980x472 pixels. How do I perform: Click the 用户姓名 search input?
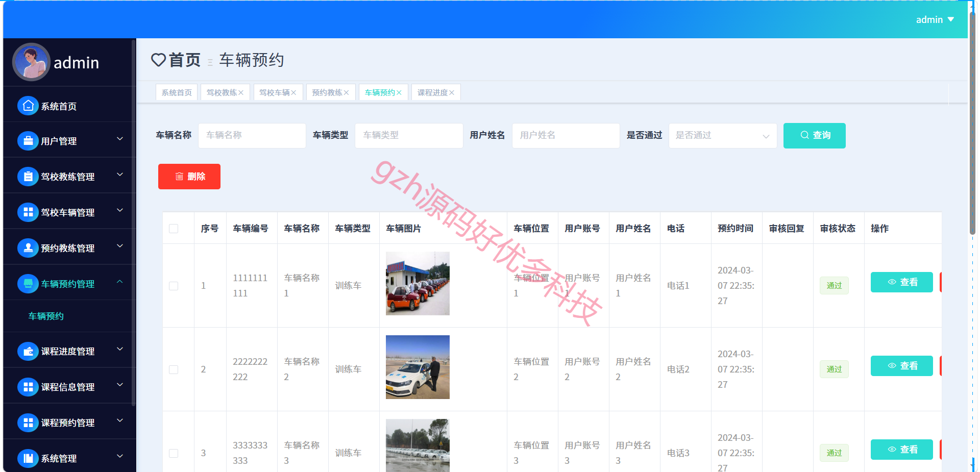click(566, 136)
